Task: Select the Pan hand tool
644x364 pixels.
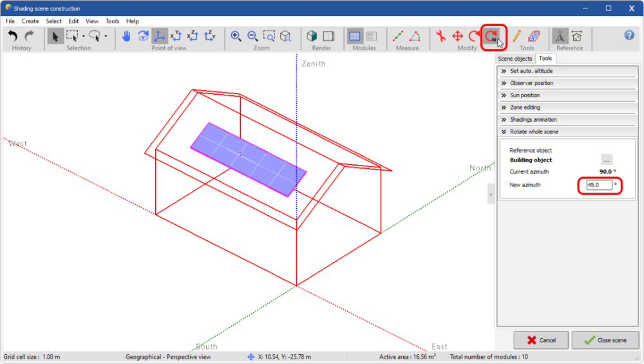Action: pyautogui.click(x=126, y=36)
